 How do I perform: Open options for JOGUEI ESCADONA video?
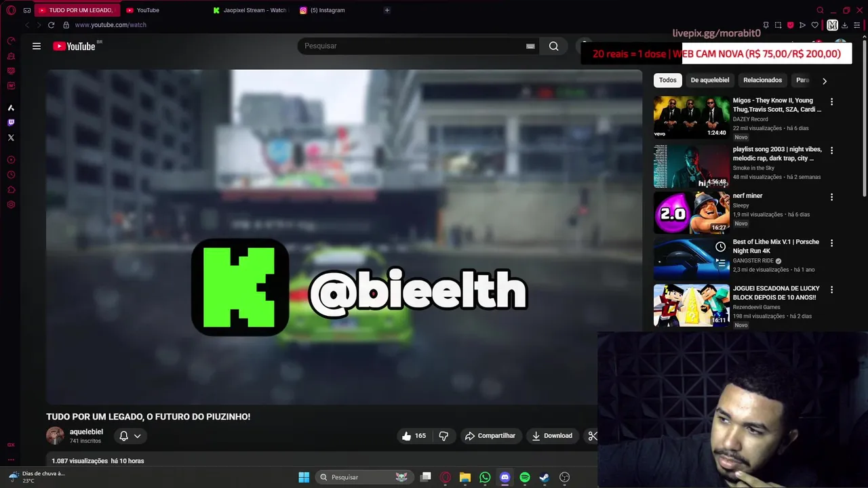tap(831, 289)
